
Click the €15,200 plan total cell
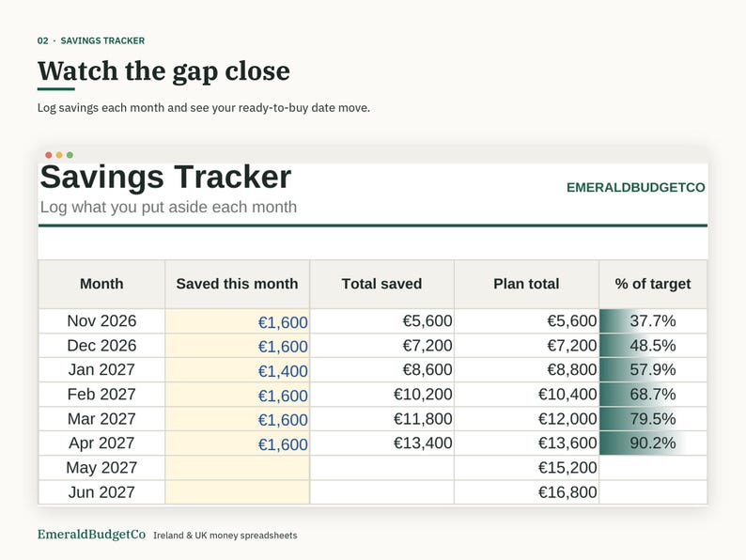(x=526, y=468)
